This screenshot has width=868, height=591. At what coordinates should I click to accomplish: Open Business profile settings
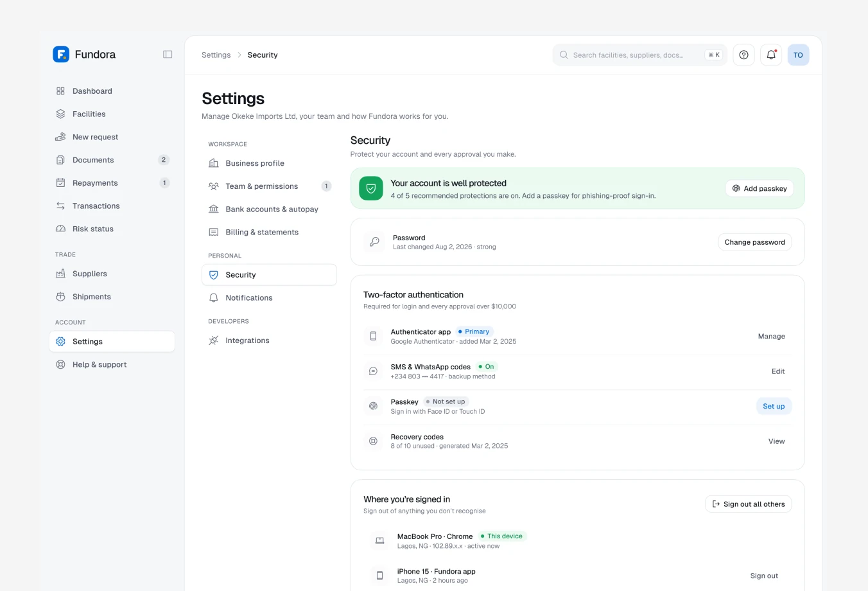tap(269, 163)
